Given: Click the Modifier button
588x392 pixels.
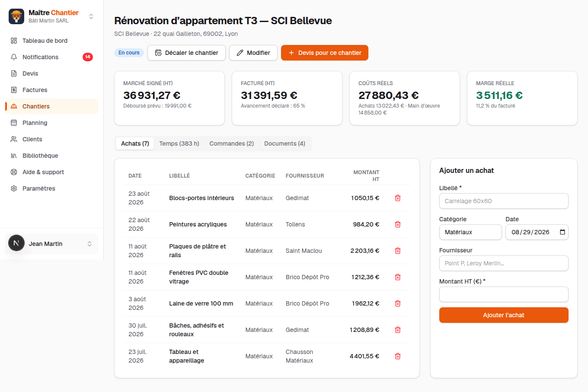Looking at the screenshot, I should pos(253,53).
